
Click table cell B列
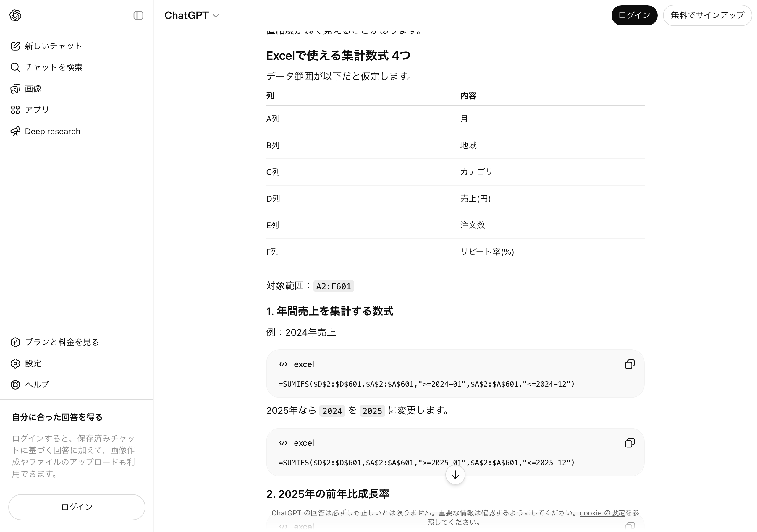pos(273,145)
